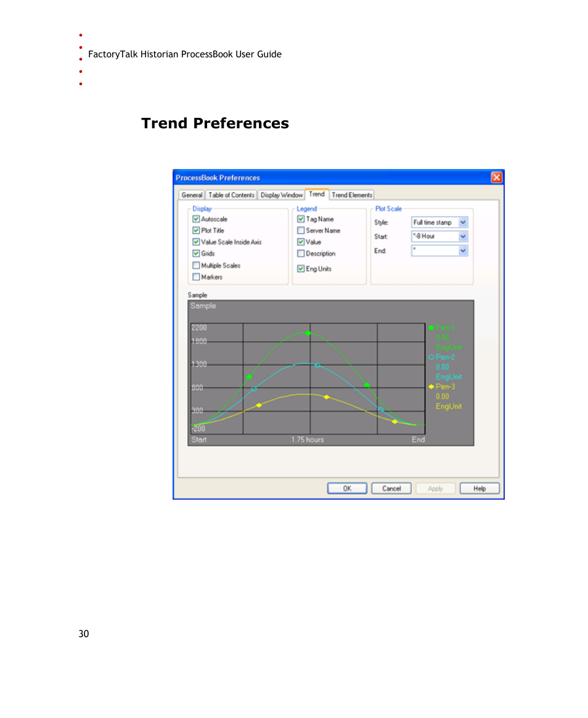This screenshot has height=718, width=588.
Task: Close the ProcessBook Preferences dialog
Action: tap(497, 177)
